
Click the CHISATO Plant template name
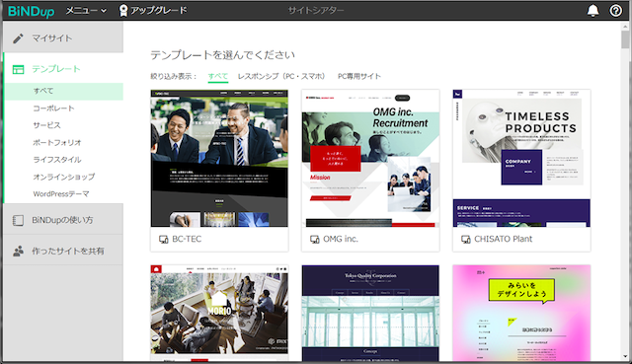503,239
